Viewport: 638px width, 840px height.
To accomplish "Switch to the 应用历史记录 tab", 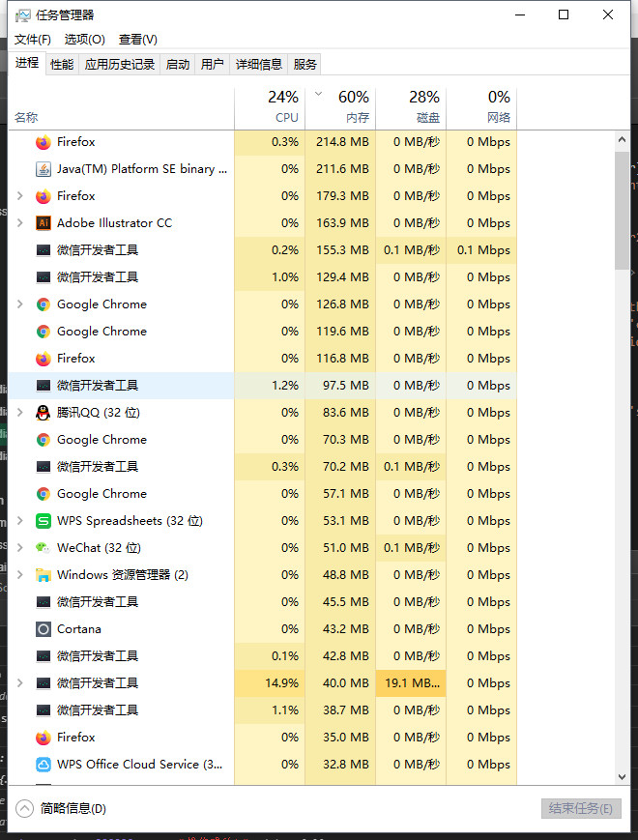I will point(120,65).
